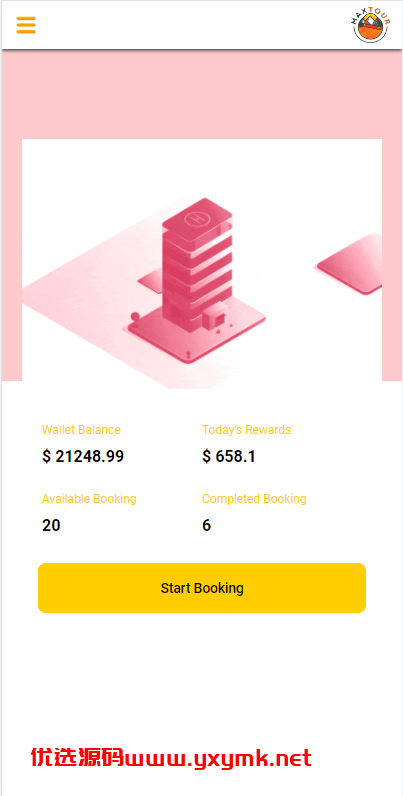The image size is (403, 796).
Task: Select the Available Booking label
Action: point(89,499)
